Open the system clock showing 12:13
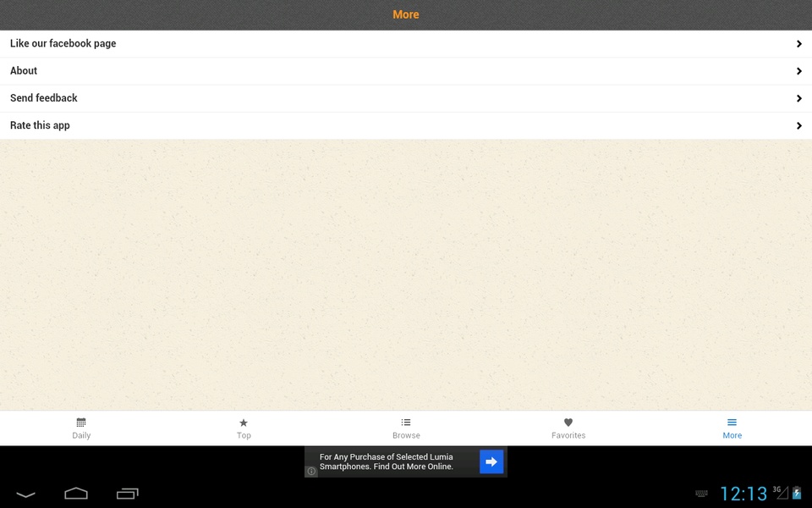This screenshot has width=812, height=508. (743, 494)
